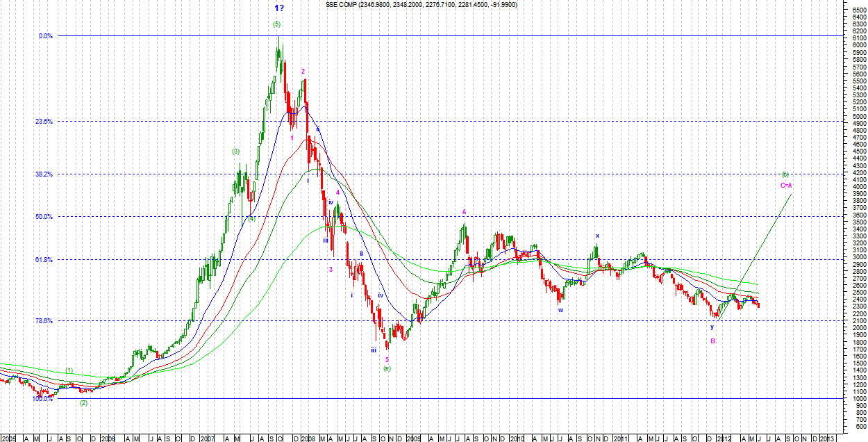Screen dimensions: 868x442
Task: Click the green (5) wave label at peak
Action: 276,24
